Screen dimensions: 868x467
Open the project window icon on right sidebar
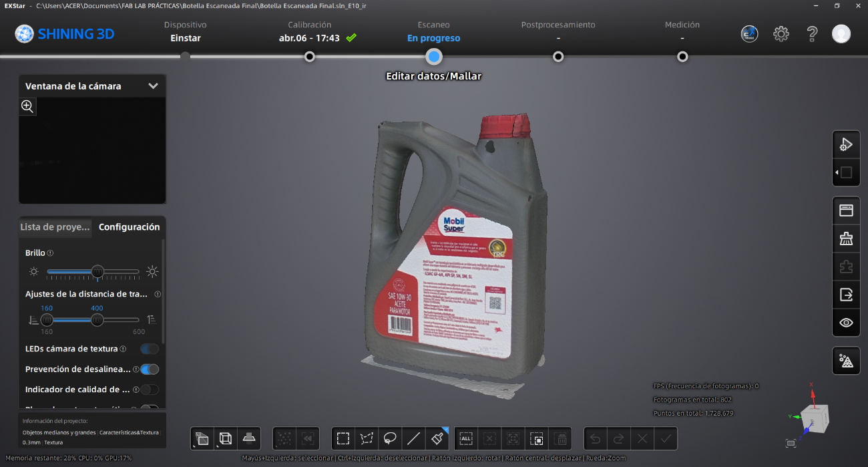[846, 210]
